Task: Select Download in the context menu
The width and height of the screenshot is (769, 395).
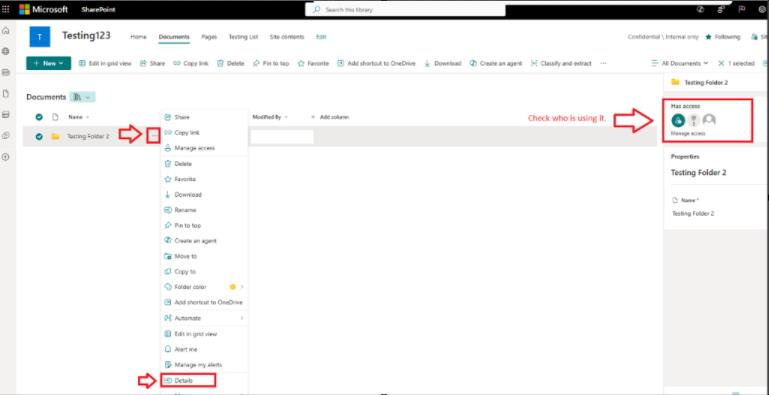Action: coord(204,194)
